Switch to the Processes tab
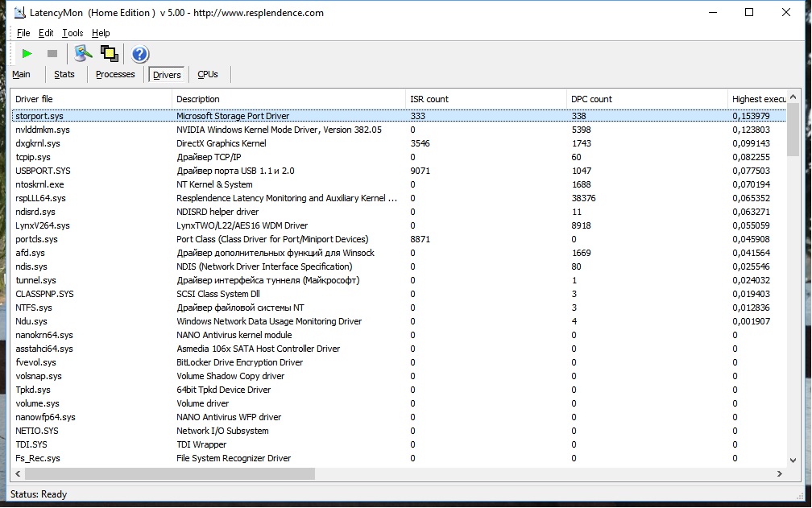The width and height of the screenshot is (812, 508). [x=115, y=75]
